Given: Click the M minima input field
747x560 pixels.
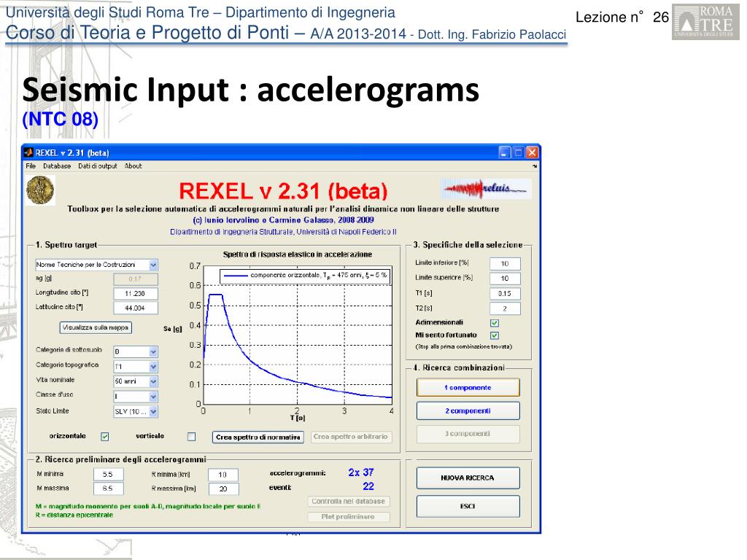Looking at the screenshot, I should click(109, 474).
